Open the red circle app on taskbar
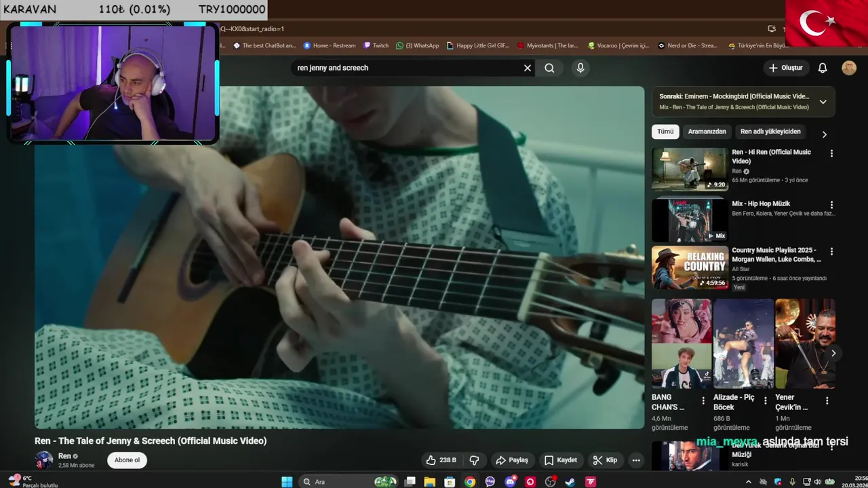This screenshot has width=868, height=488. click(530, 482)
